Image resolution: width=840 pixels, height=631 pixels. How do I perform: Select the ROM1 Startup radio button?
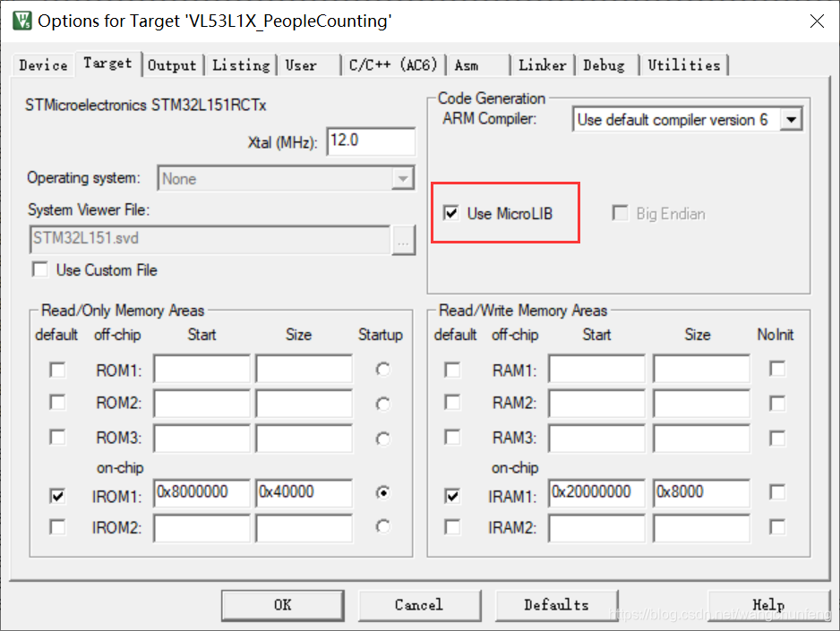click(382, 370)
